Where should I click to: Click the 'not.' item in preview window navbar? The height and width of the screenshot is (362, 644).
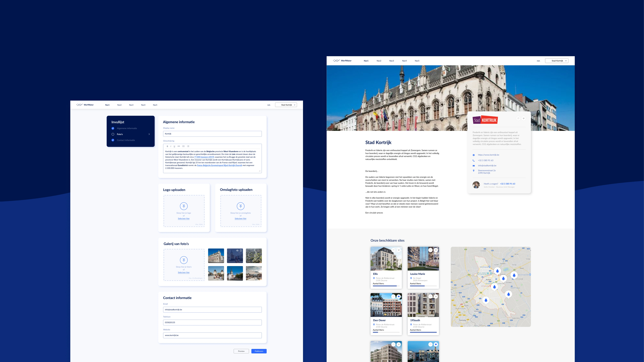[x=538, y=61]
